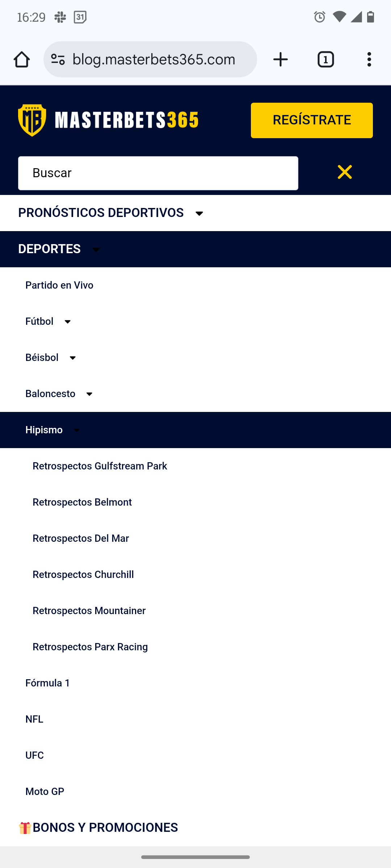Image resolution: width=391 pixels, height=868 pixels.
Task: Expand the Fútbol dropdown
Action: pos(68,322)
